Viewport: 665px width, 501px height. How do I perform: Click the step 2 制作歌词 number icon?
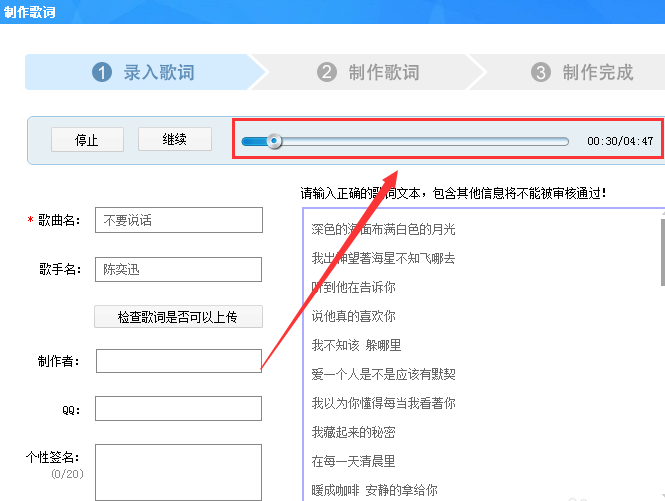click(x=327, y=72)
